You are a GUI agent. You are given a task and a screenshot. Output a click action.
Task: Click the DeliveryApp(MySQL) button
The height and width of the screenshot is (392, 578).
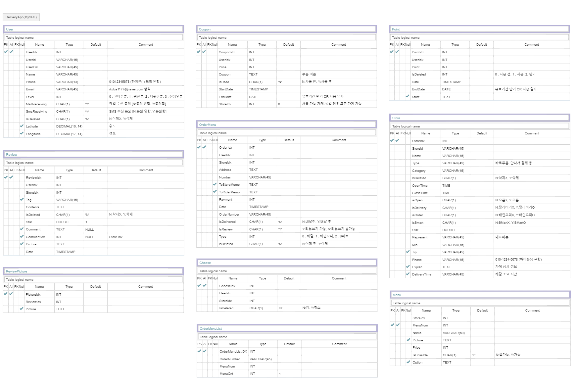coord(21,17)
